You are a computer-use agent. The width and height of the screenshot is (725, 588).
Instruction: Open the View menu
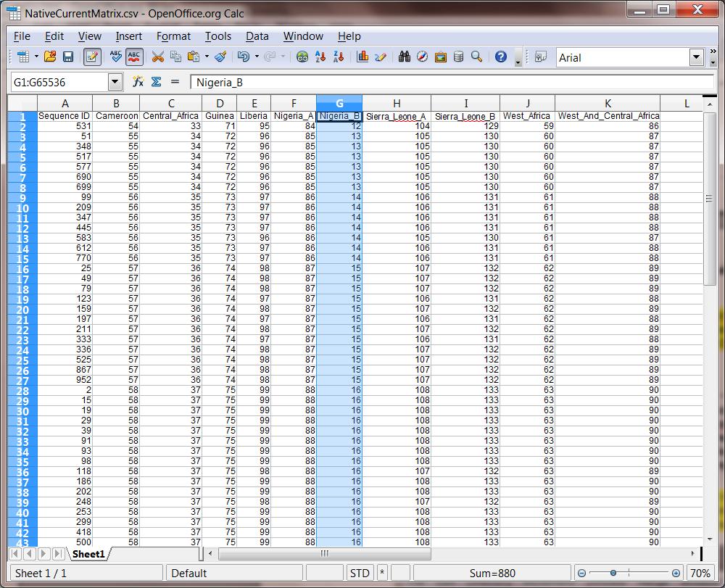pos(90,36)
